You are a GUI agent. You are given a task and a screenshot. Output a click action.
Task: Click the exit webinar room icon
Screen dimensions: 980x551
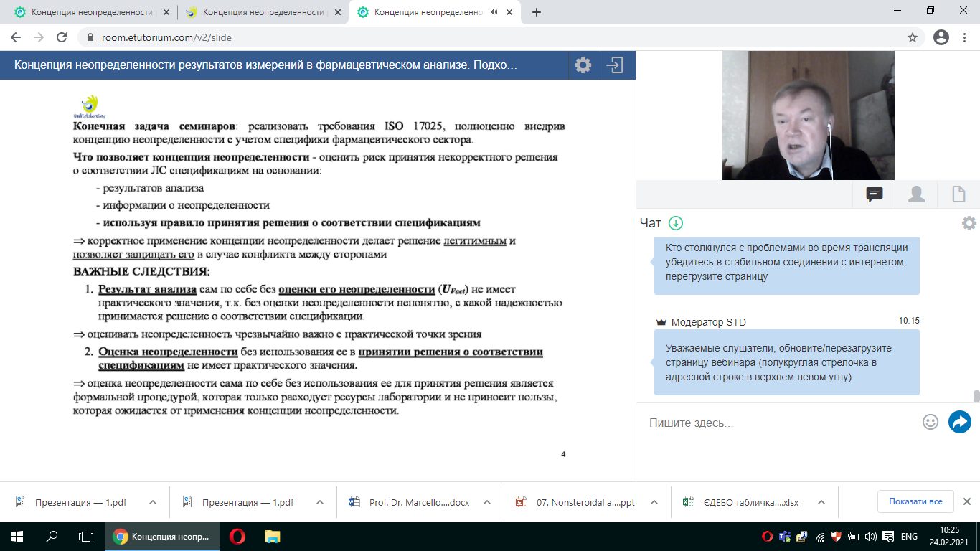click(x=615, y=65)
